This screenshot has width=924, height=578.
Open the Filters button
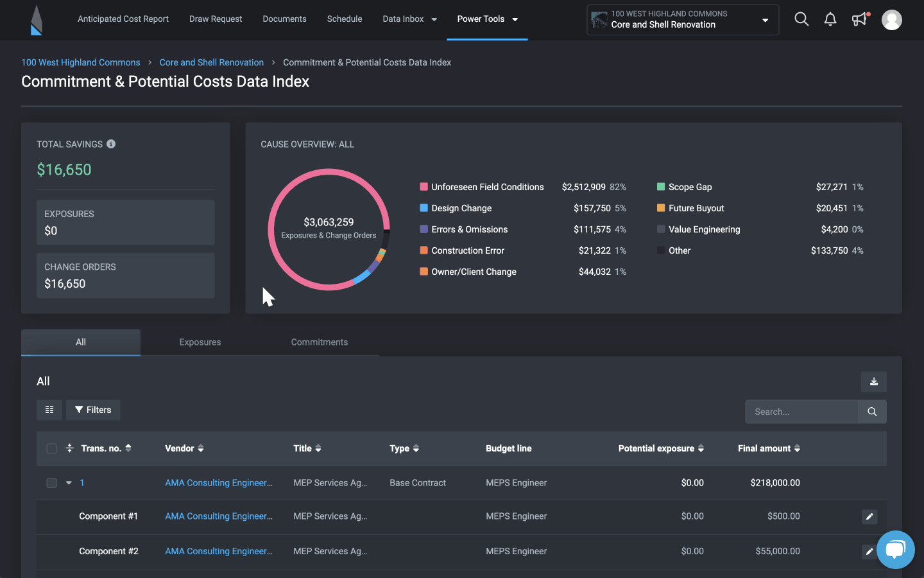93,410
